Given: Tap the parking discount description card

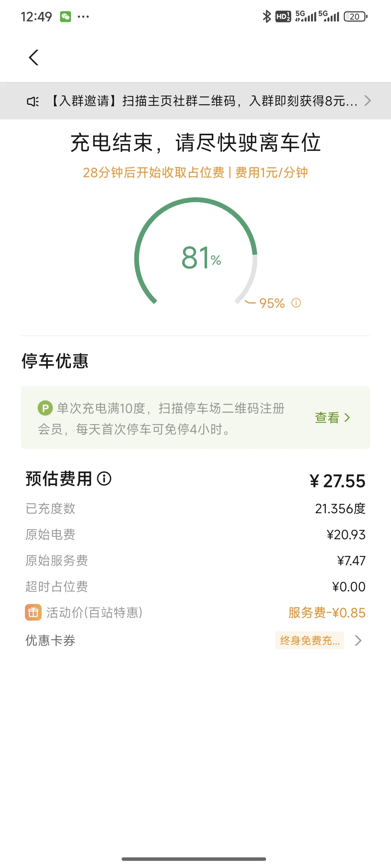Looking at the screenshot, I should pyautogui.click(x=195, y=418).
